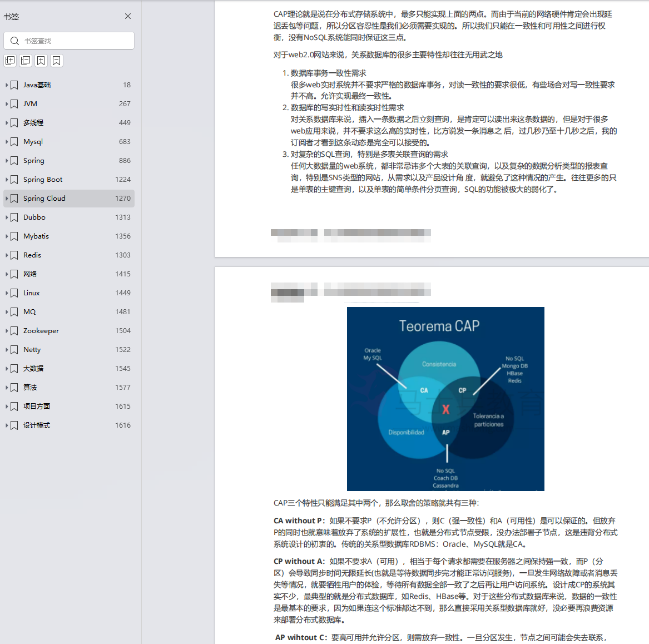Navigate to the 多线程 bookmark
This screenshot has height=644, width=649.
[33, 123]
